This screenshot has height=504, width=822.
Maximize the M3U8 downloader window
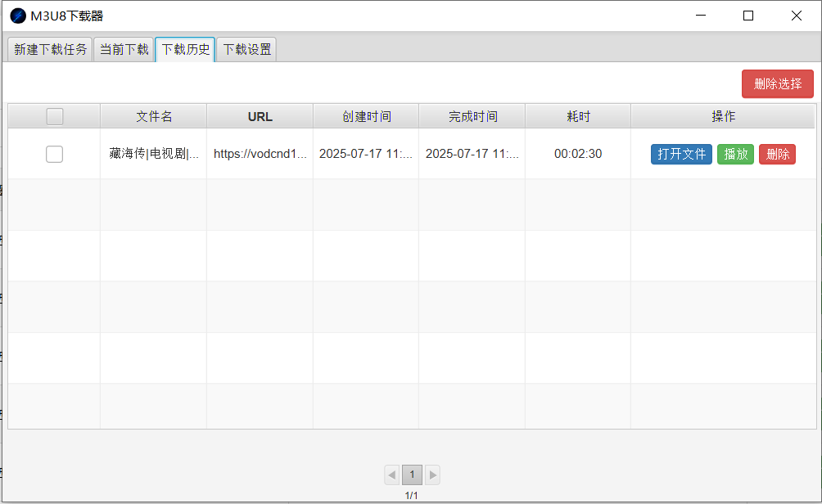(x=747, y=16)
